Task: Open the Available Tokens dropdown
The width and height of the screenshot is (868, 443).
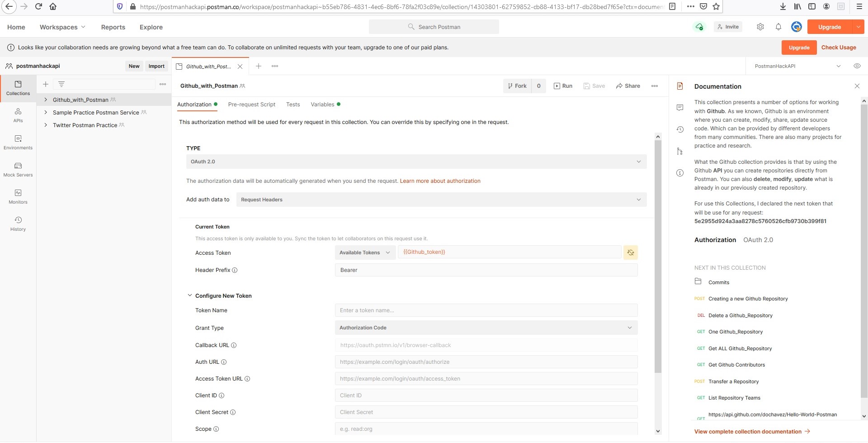Action: tap(365, 252)
